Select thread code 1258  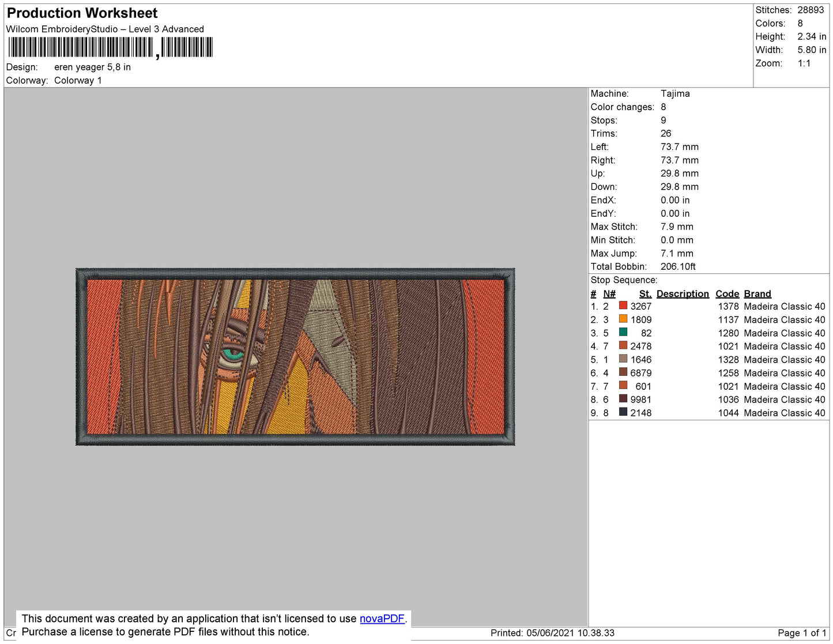(728, 373)
